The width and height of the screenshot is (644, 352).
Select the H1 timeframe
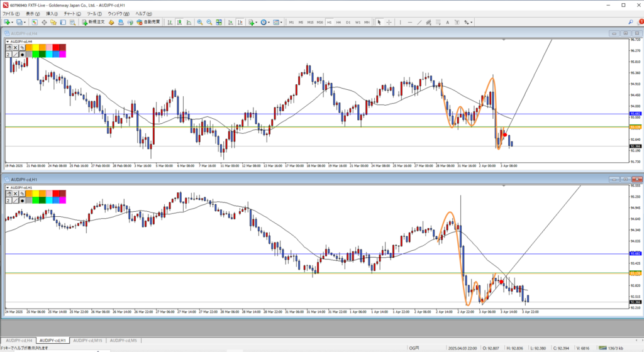(x=329, y=22)
